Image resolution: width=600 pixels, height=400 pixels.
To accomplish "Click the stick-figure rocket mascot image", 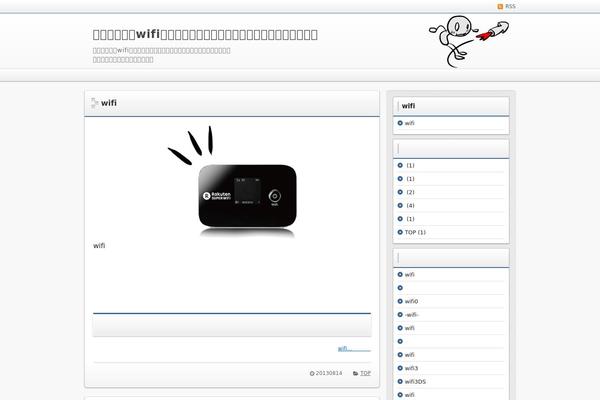I will pos(469,41).
